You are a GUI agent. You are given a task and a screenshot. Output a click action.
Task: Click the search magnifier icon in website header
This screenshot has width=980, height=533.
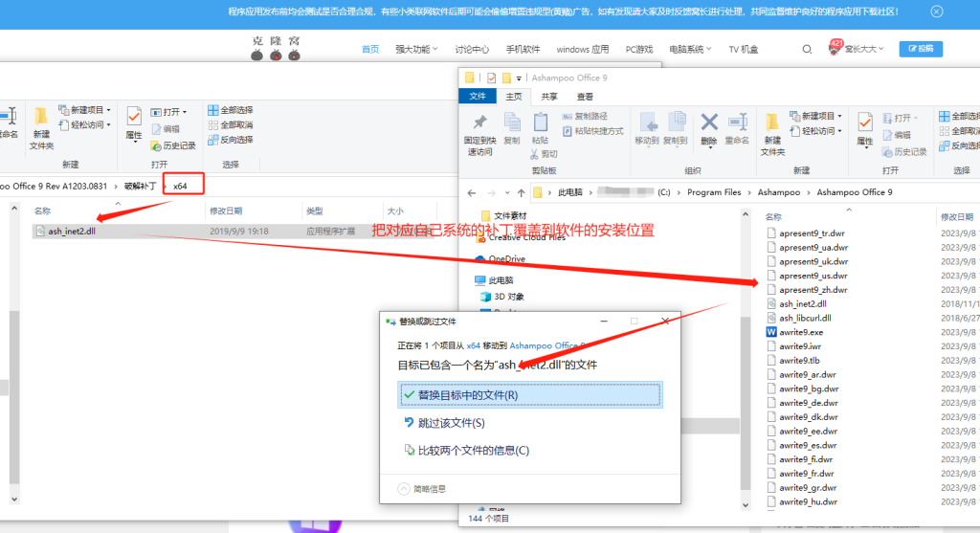(x=807, y=49)
